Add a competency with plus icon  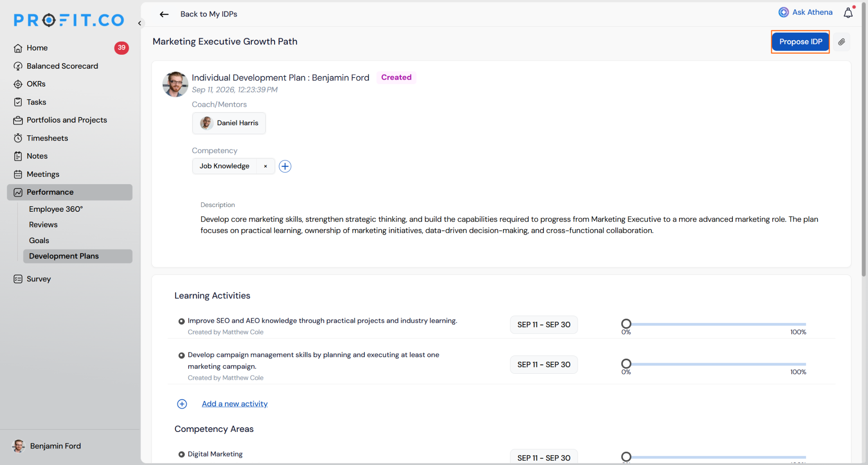pos(285,166)
